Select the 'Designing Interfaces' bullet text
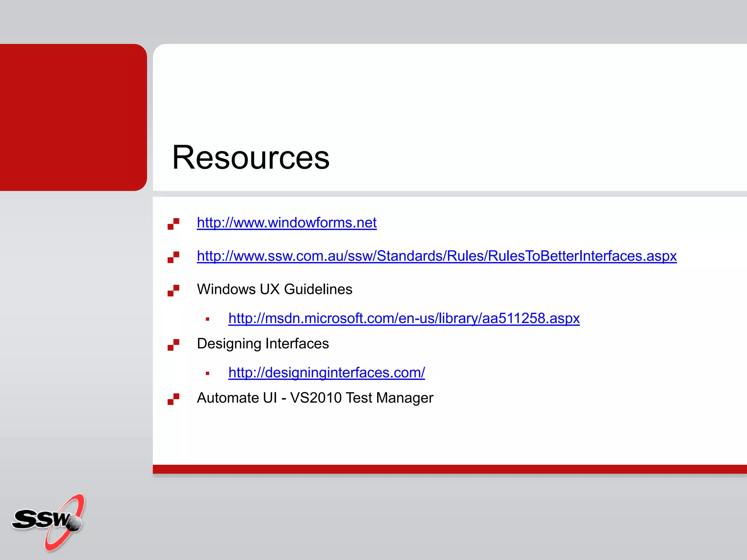747x560 pixels. tap(263, 344)
